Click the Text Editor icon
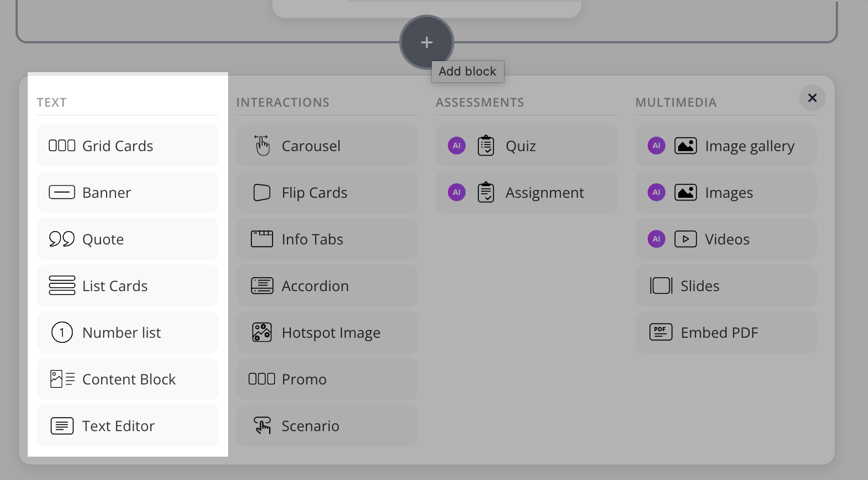868x480 pixels. tap(62, 426)
